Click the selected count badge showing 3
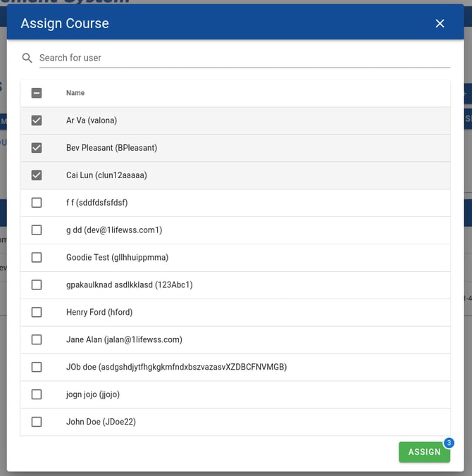The image size is (472, 476). tap(449, 443)
